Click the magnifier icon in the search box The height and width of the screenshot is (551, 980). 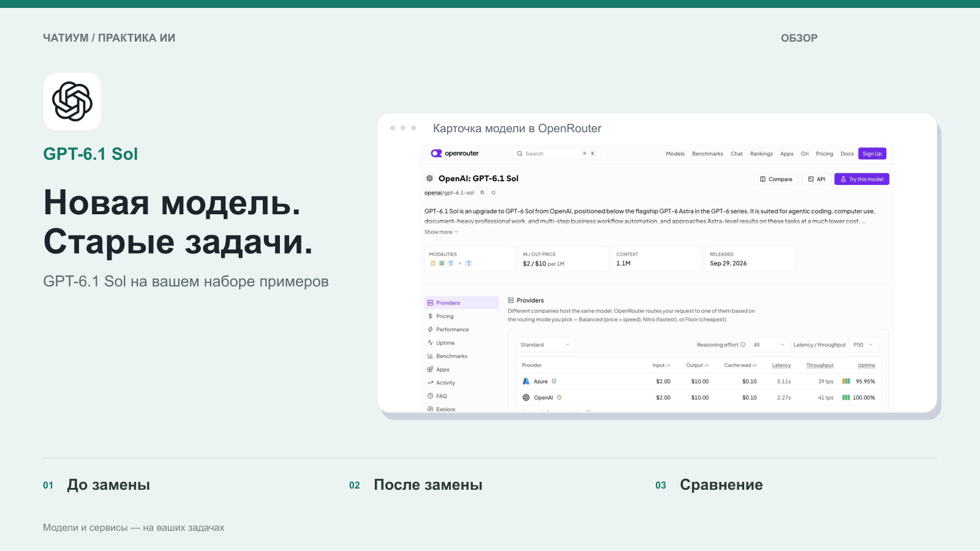click(x=519, y=154)
